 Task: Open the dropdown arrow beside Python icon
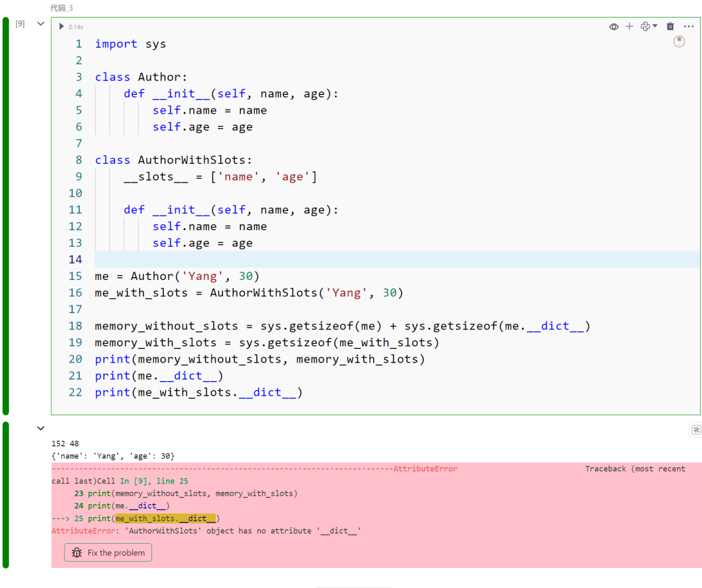click(655, 26)
